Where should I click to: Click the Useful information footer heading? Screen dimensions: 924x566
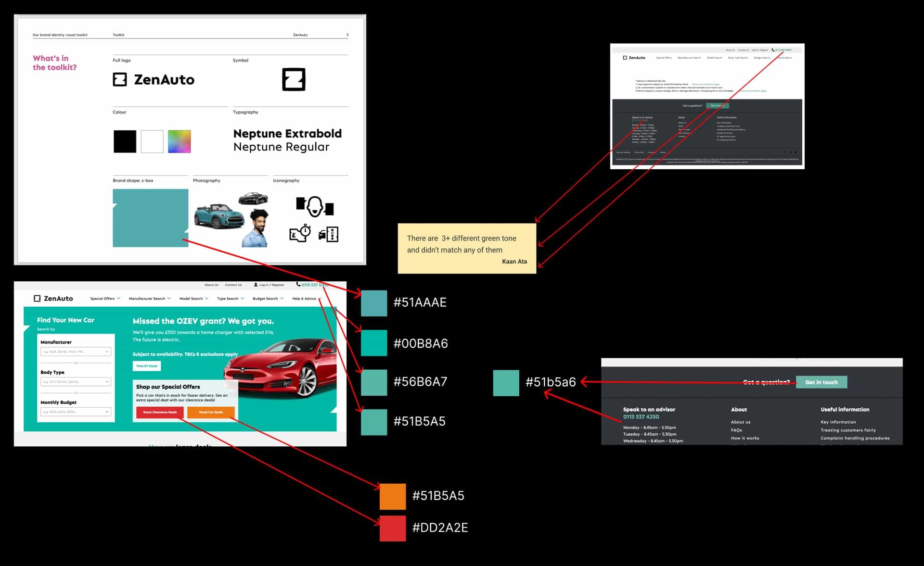(845, 410)
